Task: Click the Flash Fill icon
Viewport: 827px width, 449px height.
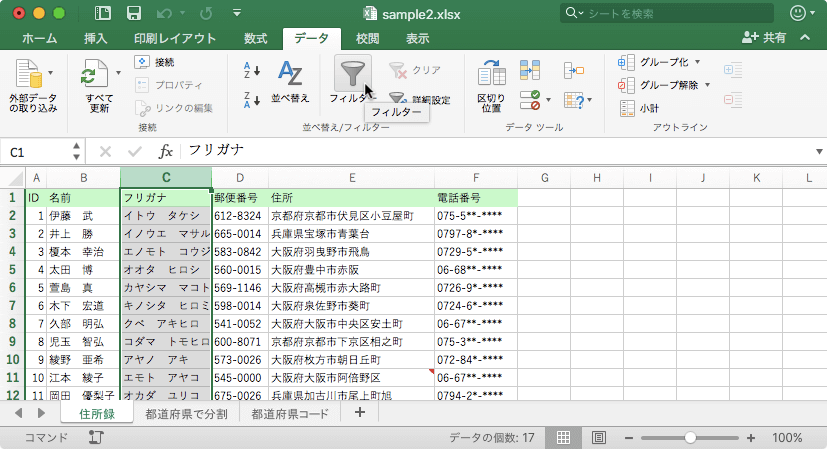Action: (530, 70)
